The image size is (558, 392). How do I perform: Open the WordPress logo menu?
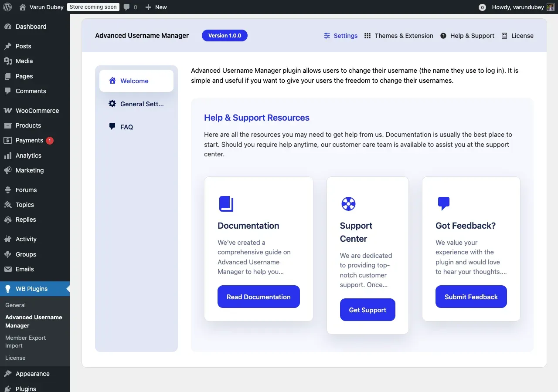point(7,7)
